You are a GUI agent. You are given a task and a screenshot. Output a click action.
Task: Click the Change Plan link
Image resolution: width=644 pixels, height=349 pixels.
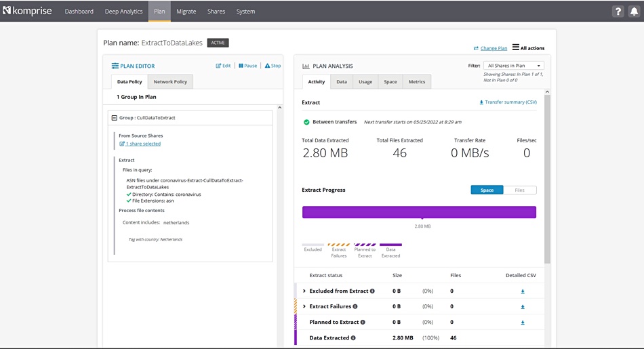pos(494,48)
